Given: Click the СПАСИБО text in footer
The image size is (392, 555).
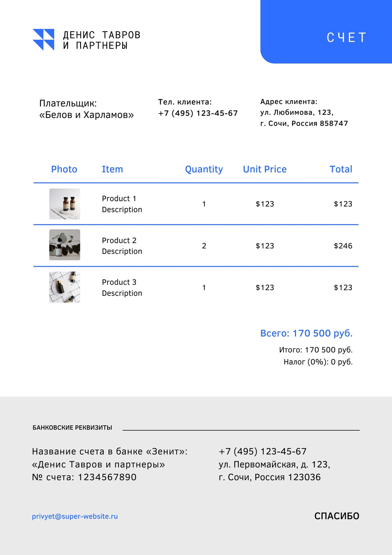Looking at the screenshot, I should pyautogui.click(x=337, y=516).
